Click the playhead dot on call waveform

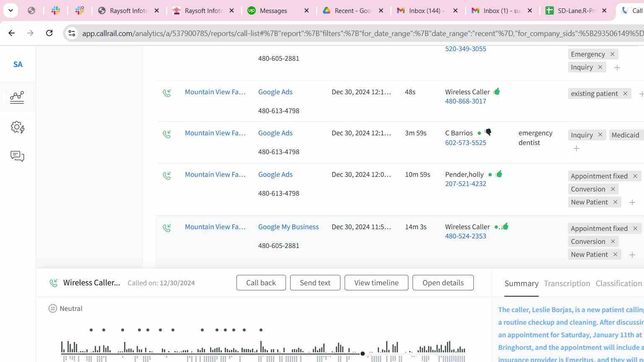(x=363, y=354)
